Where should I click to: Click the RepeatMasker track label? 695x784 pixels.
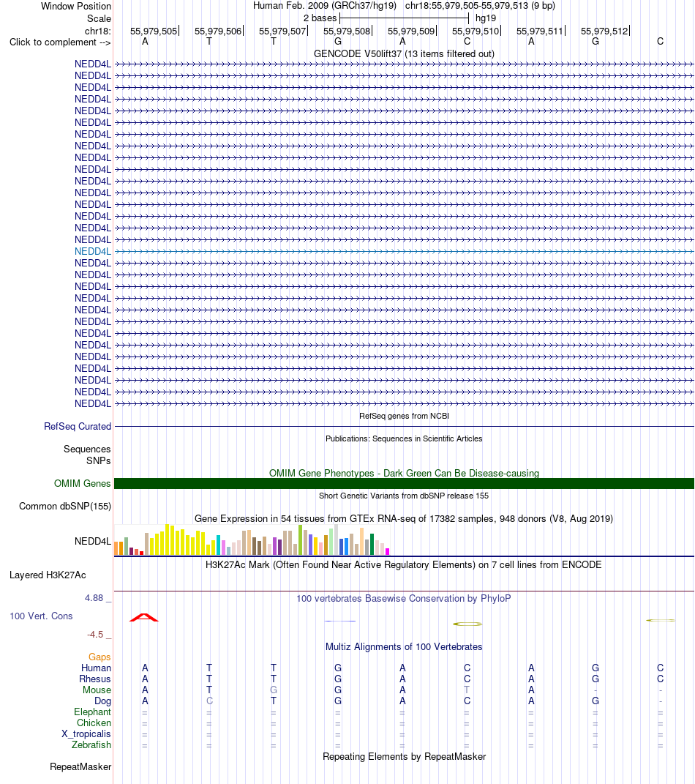(x=80, y=767)
